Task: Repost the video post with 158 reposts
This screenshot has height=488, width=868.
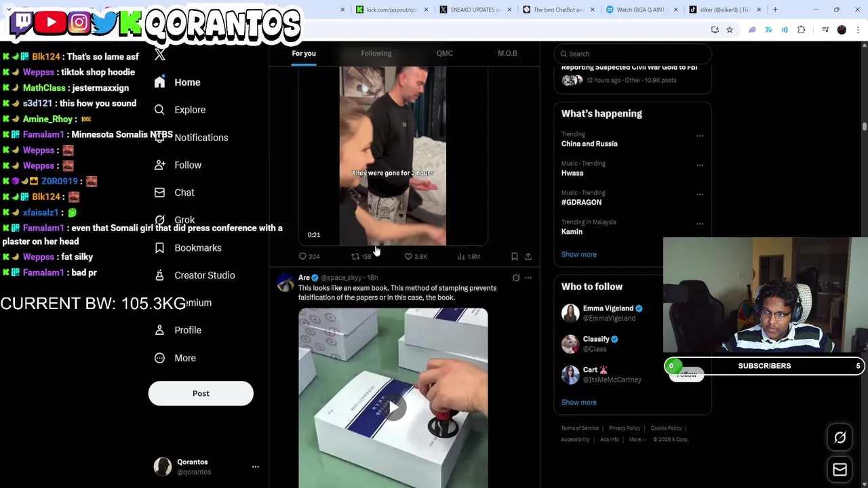Action: (361, 256)
